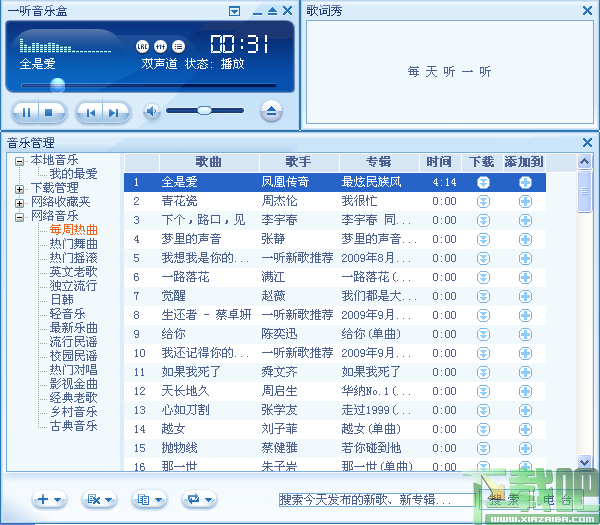Skip to the next track
600x525 pixels.
point(114,113)
